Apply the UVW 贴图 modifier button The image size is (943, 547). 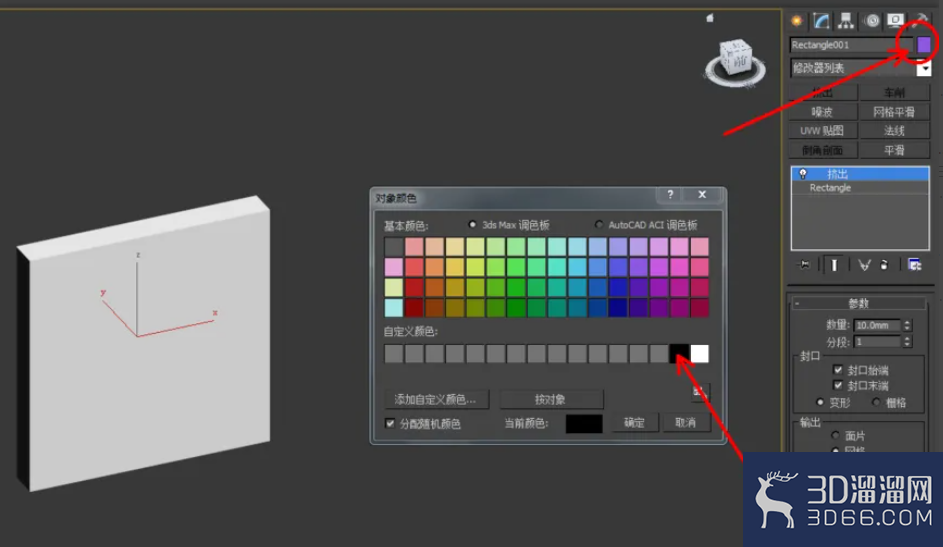(823, 130)
